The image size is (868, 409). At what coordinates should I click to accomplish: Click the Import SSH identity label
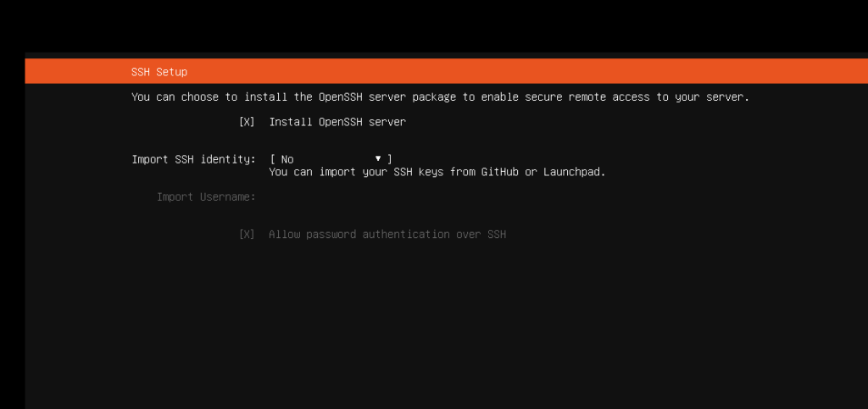pyautogui.click(x=194, y=159)
